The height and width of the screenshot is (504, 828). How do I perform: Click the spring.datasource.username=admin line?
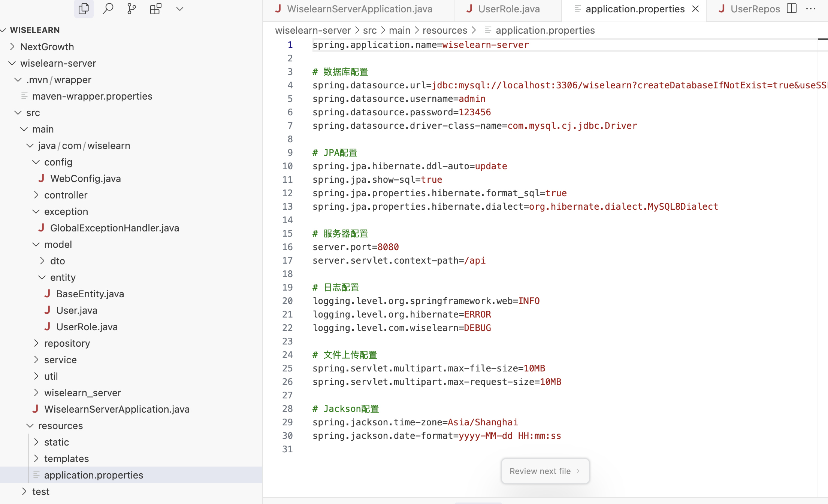399,99
